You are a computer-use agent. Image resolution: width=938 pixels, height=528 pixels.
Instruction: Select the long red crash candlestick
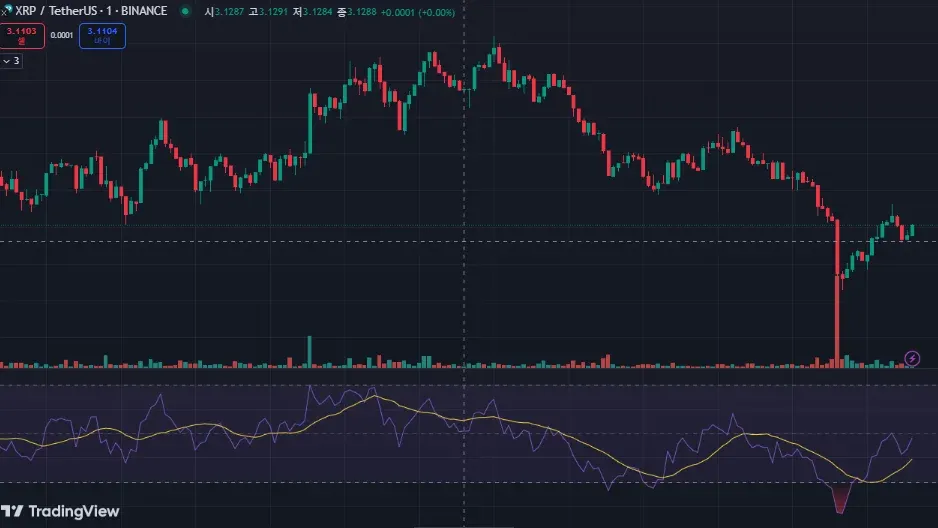point(837,291)
